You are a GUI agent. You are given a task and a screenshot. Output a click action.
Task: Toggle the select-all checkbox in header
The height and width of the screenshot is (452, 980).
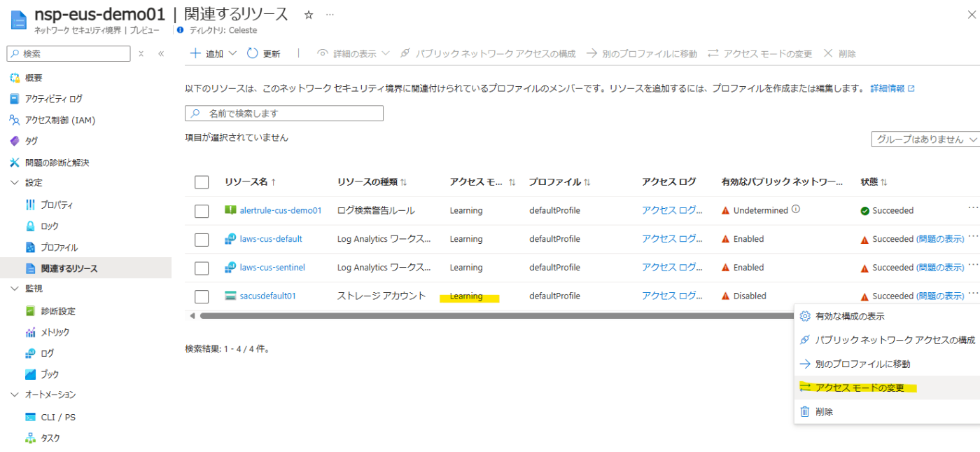[x=202, y=182]
